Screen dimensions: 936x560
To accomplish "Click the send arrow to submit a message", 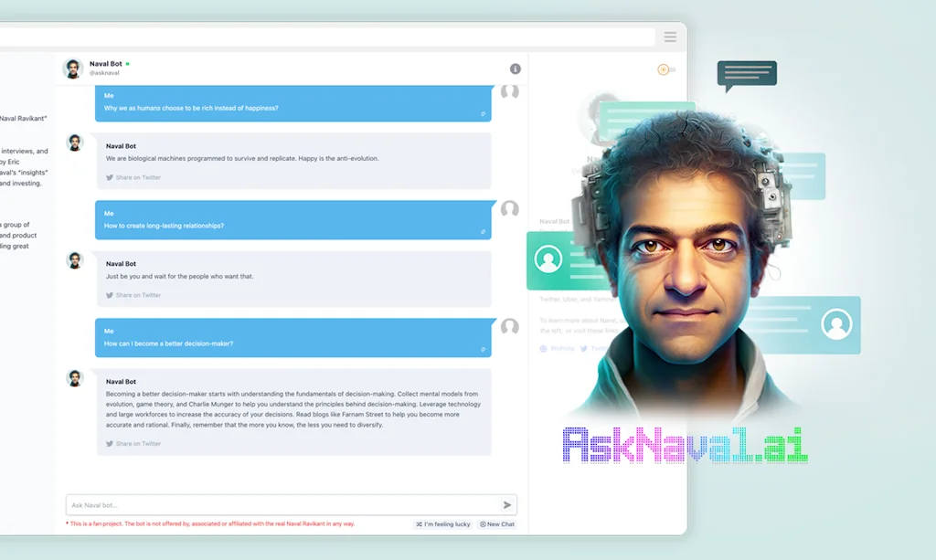I will [x=505, y=504].
